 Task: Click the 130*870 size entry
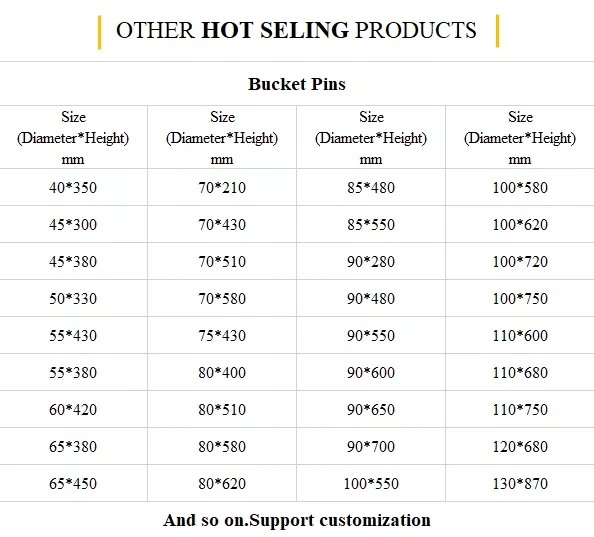coord(520,484)
